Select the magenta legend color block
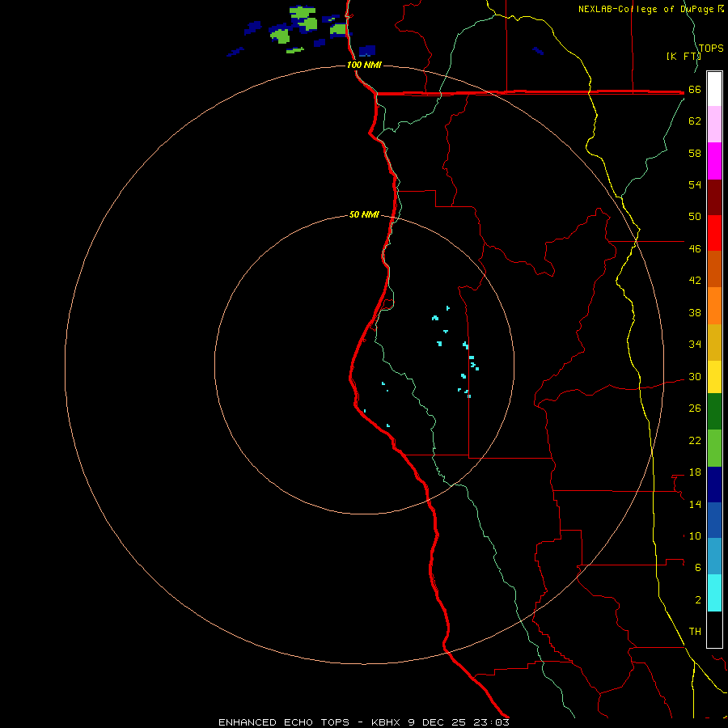728x728 pixels. (714, 161)
